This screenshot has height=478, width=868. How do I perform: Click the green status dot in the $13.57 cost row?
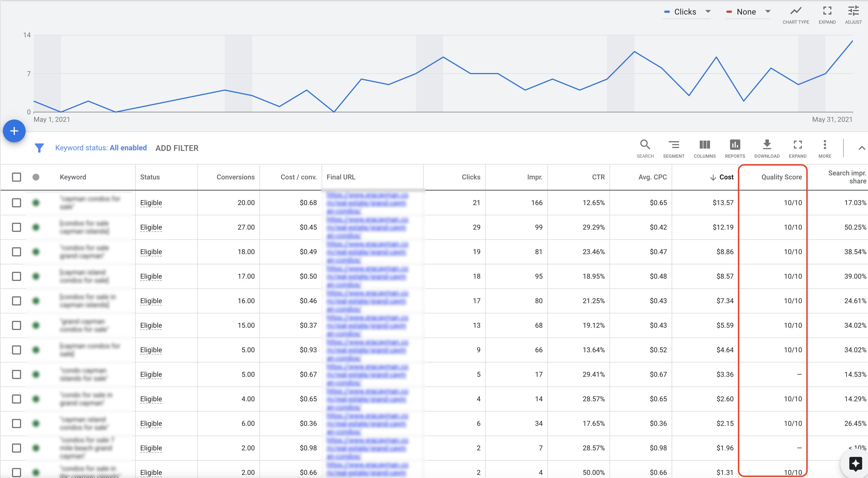click(x=36, y=202)
